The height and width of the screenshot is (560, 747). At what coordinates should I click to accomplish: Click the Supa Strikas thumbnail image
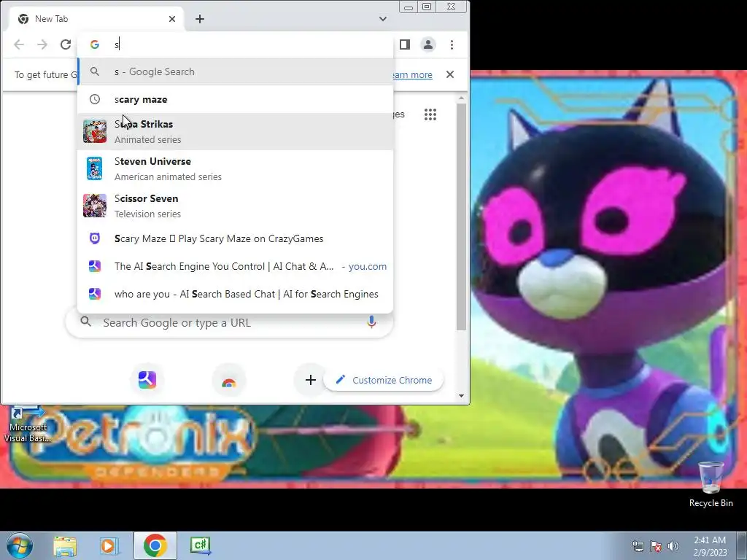click(95, 131)
